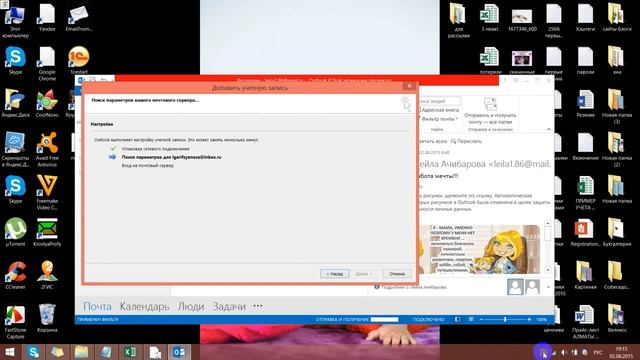Click the send/receive progress bar in status bar
The image size is (640, 360).
[x=384, y=319]
